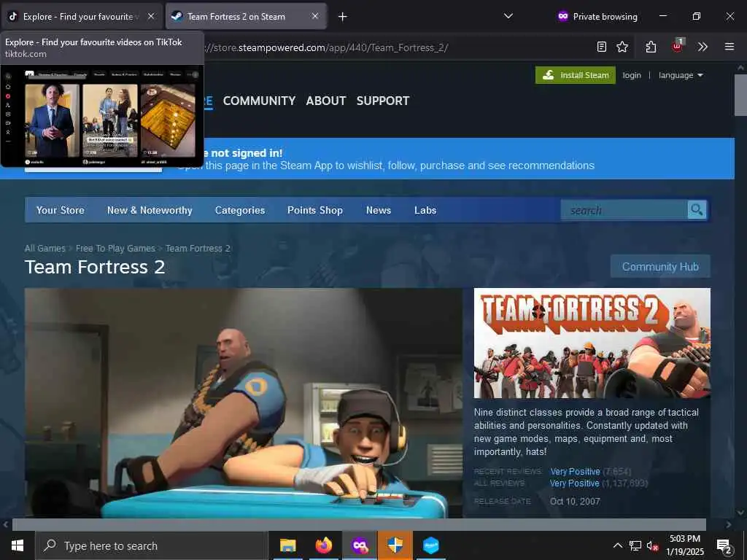
Task: Click the scroll right arrow of horizontal scrollbar
Action: click(x=729, y=525)
